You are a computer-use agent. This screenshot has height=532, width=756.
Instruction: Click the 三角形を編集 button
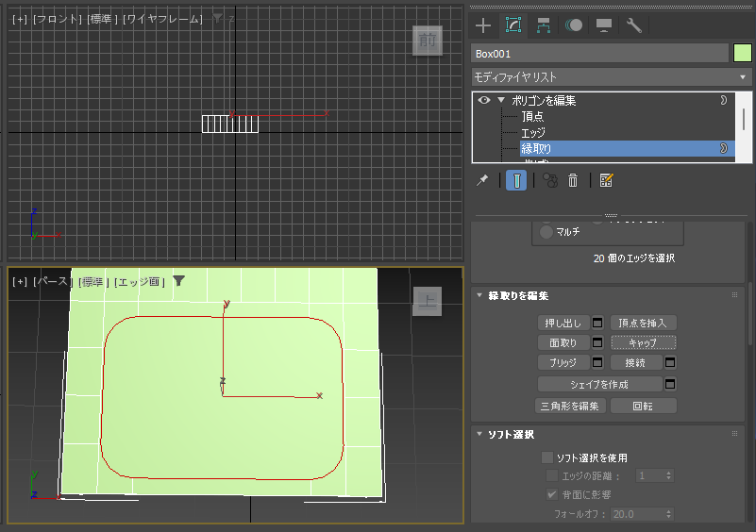coord(570,406)
